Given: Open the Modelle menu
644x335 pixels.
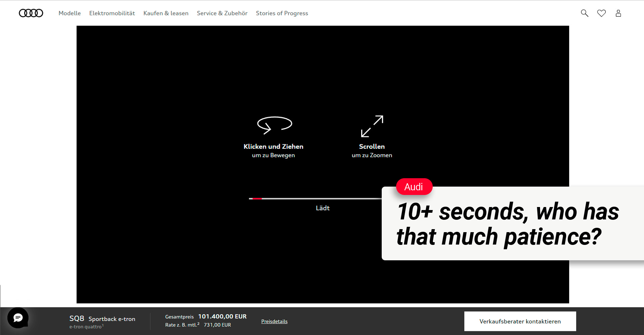Looking at the screenshot, I should (x=69, y=13).
